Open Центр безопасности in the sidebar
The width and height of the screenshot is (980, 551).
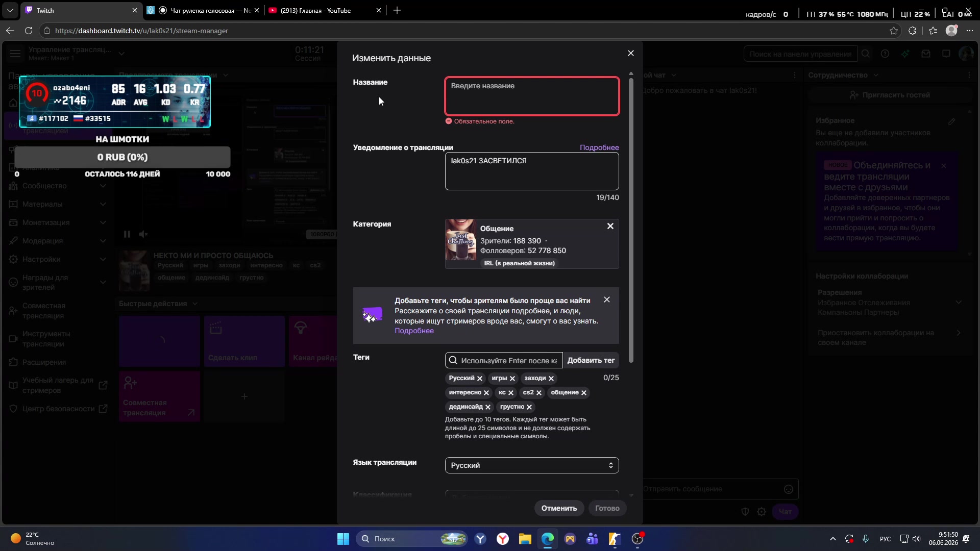tap(58, 409)
